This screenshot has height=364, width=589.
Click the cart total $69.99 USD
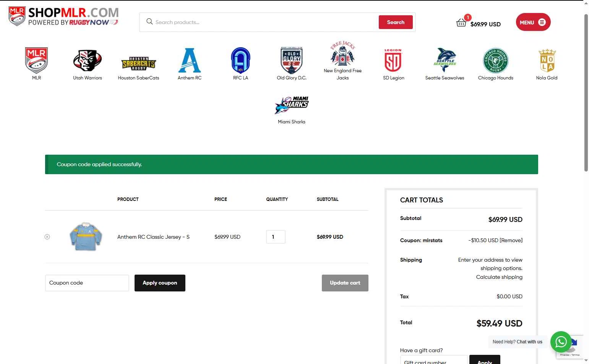coord(485,24)
